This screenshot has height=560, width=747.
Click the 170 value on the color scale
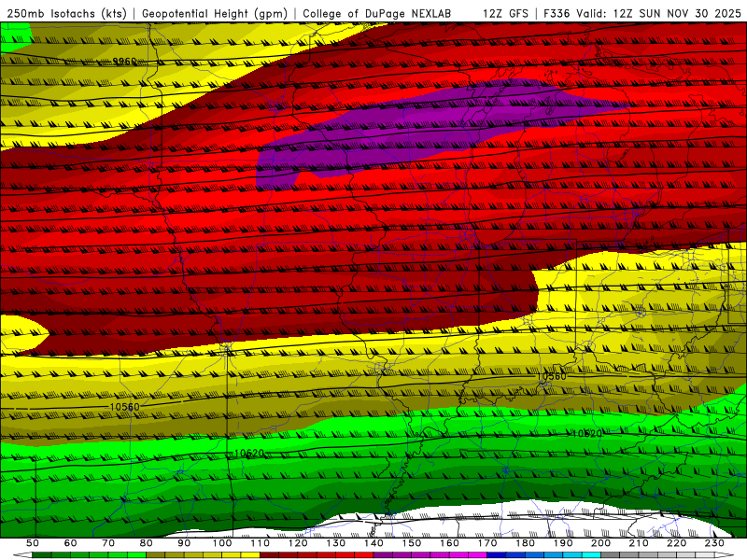pyautogui.click(x=486, y=543)
